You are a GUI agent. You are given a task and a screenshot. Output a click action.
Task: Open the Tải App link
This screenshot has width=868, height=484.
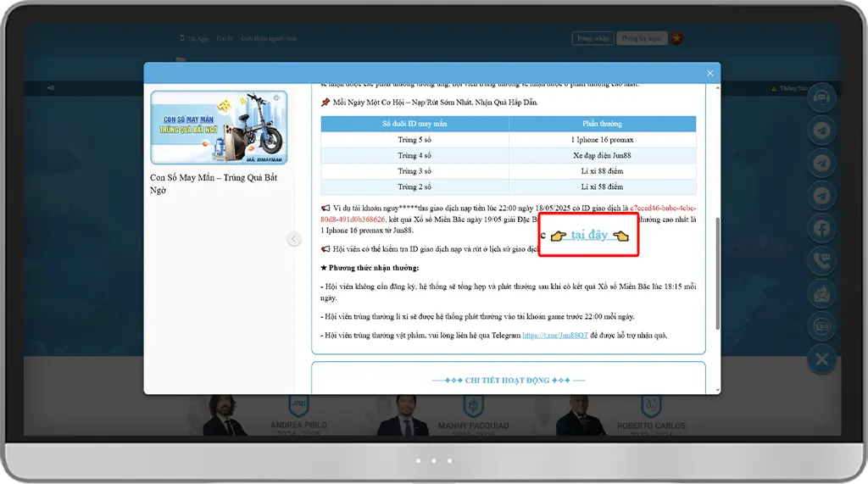click(x=194, y=38)
